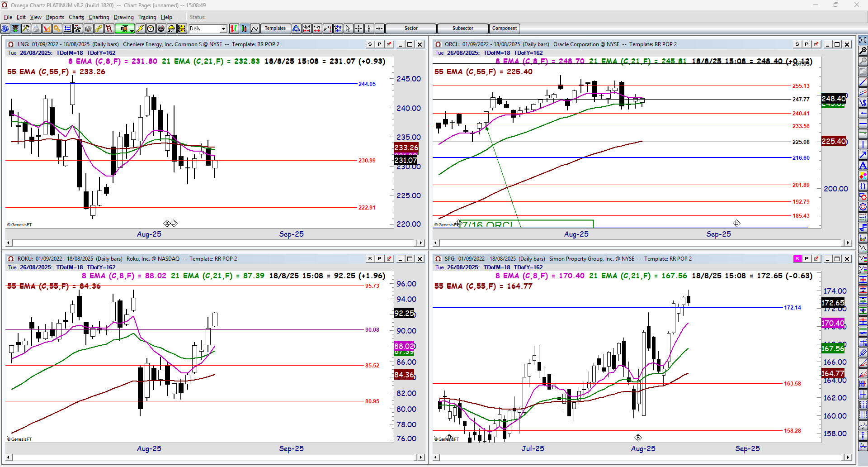
Task: Click the traffic light icon in the top toolbar
Action: click(x=15, y=29)
